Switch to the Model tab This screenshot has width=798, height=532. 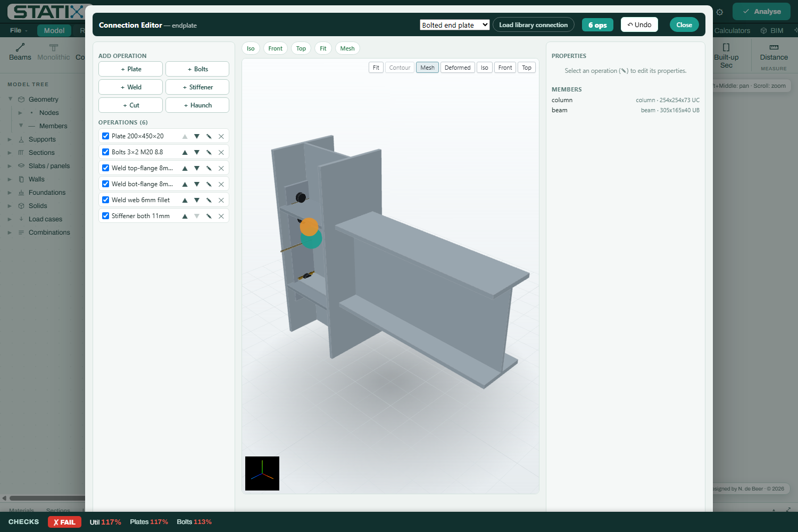pos(54,30)
